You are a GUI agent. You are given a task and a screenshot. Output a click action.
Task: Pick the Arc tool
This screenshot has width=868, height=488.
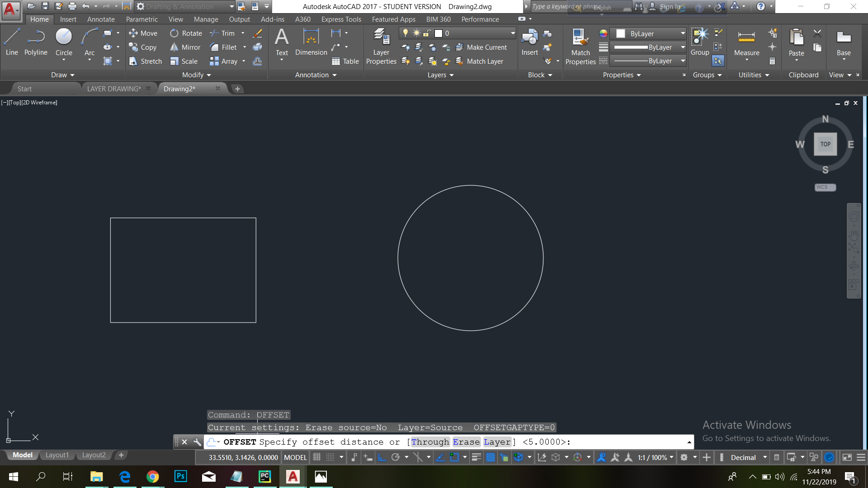pos(90,42)
